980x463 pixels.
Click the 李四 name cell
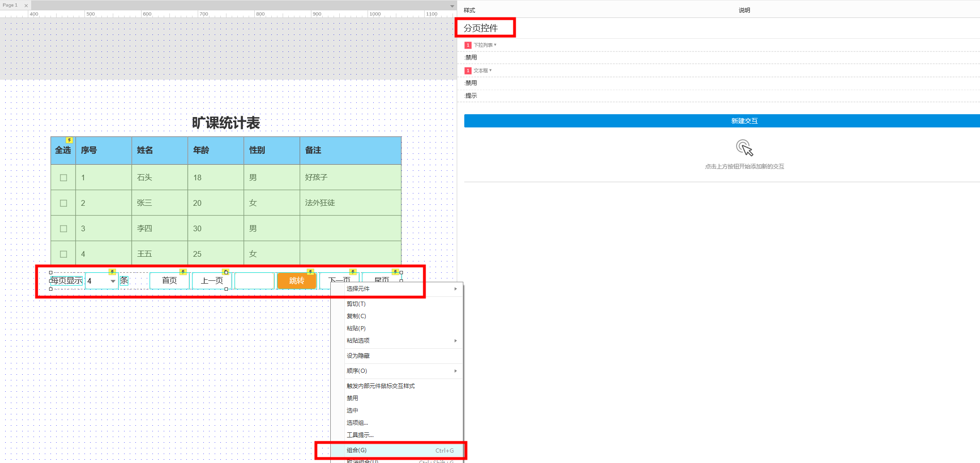159,228
